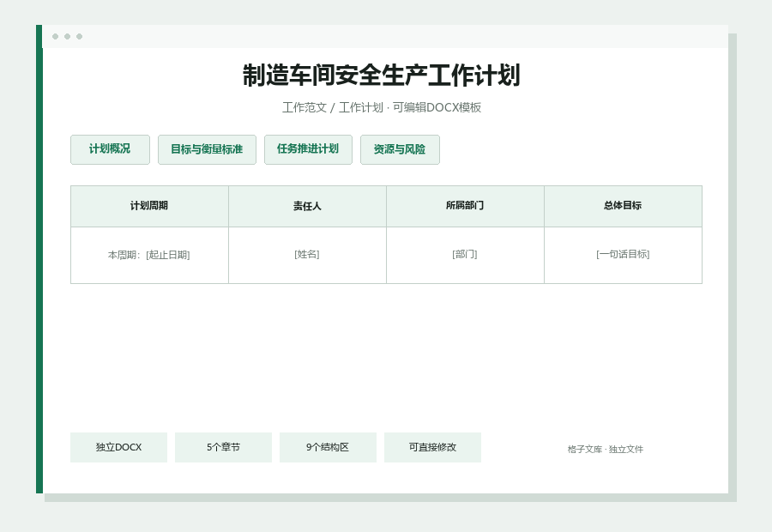
Task: Click the subtitle 工作范文 / 工作计划
Action: click(332, 107)
